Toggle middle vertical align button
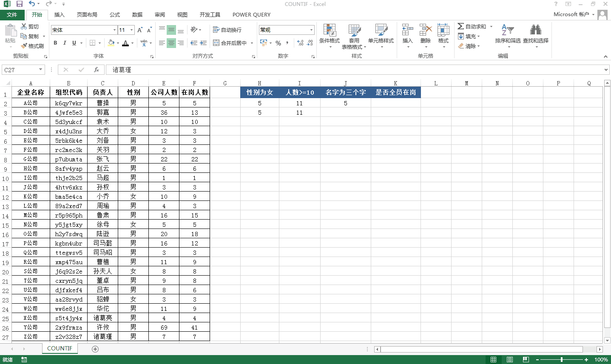The width and height of the screenshot is (611, 364). 171,30
